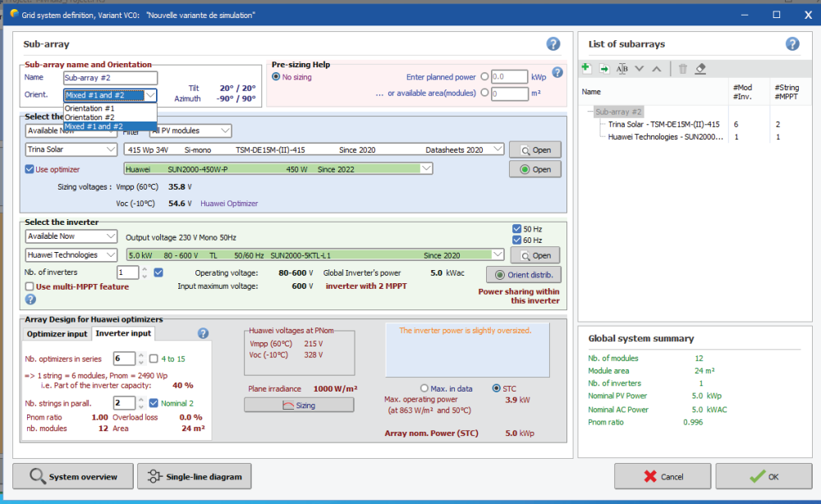
Task: Click the eraser icon in subarrays toolbar
Action: pos(700,68)
